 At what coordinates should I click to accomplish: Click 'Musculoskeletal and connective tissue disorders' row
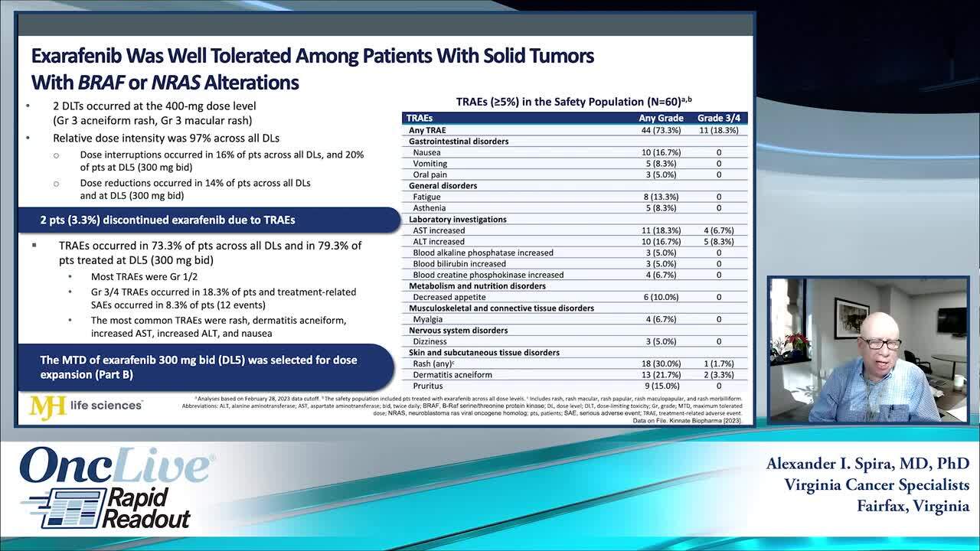pos(576,308)
